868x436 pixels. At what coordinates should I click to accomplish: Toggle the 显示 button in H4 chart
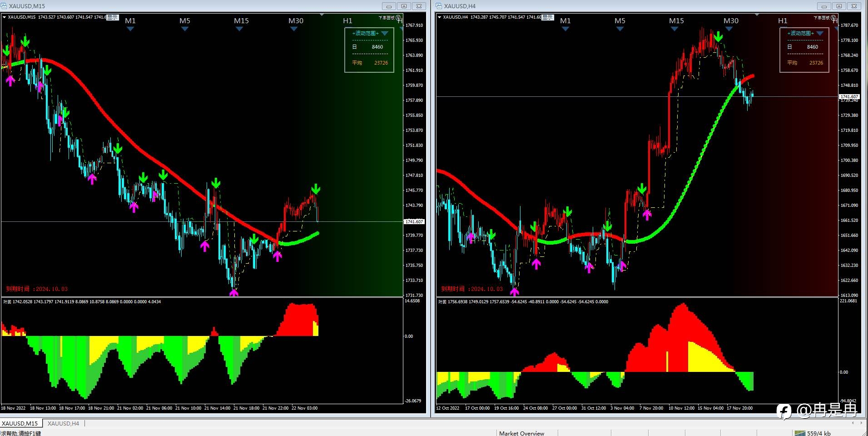click(x=547, y=17)
